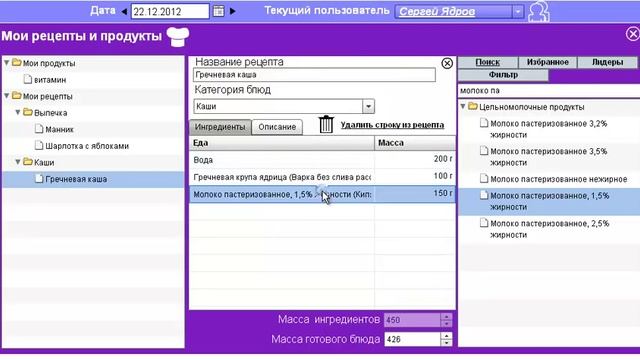Screen dimensions: 640x360
Task: Click the Выпечка folder icon
Action: 28,112
